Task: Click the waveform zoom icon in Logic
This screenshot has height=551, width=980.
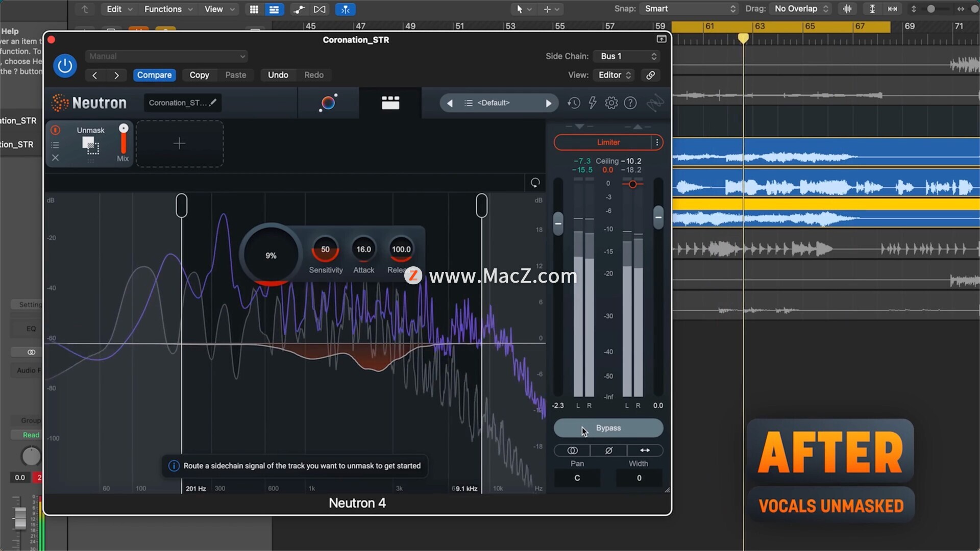Action: (847, 9)
